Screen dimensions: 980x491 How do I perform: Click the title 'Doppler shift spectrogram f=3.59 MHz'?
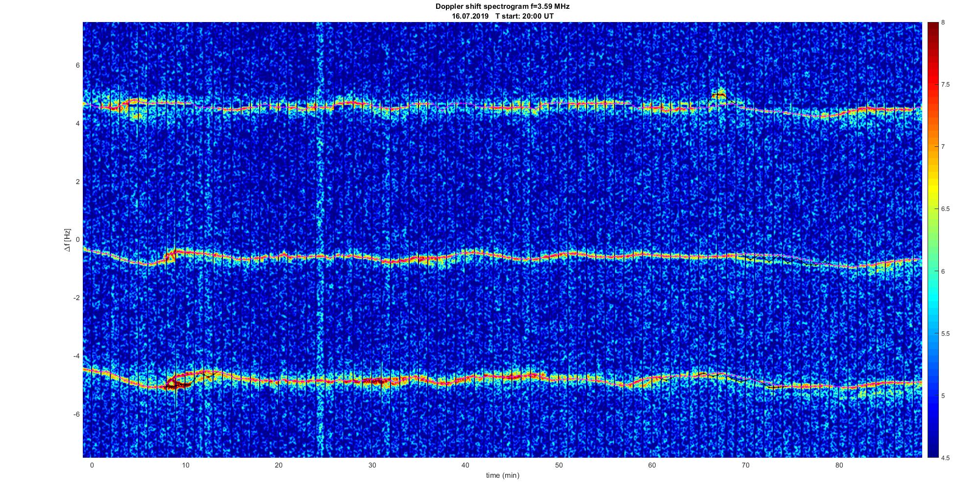coord(502,7)
